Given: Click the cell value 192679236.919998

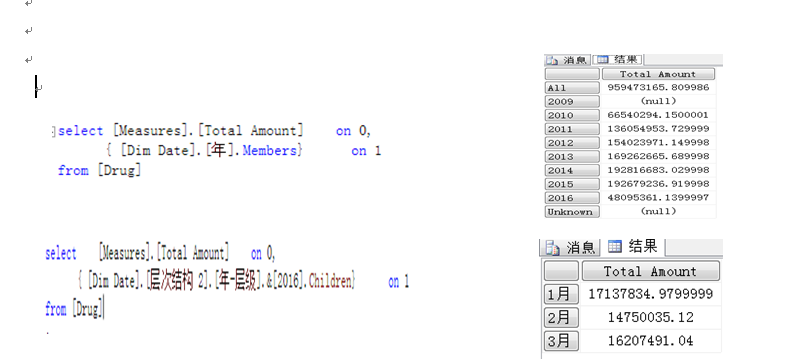Looking at the screenshot, I should (658, 184).
